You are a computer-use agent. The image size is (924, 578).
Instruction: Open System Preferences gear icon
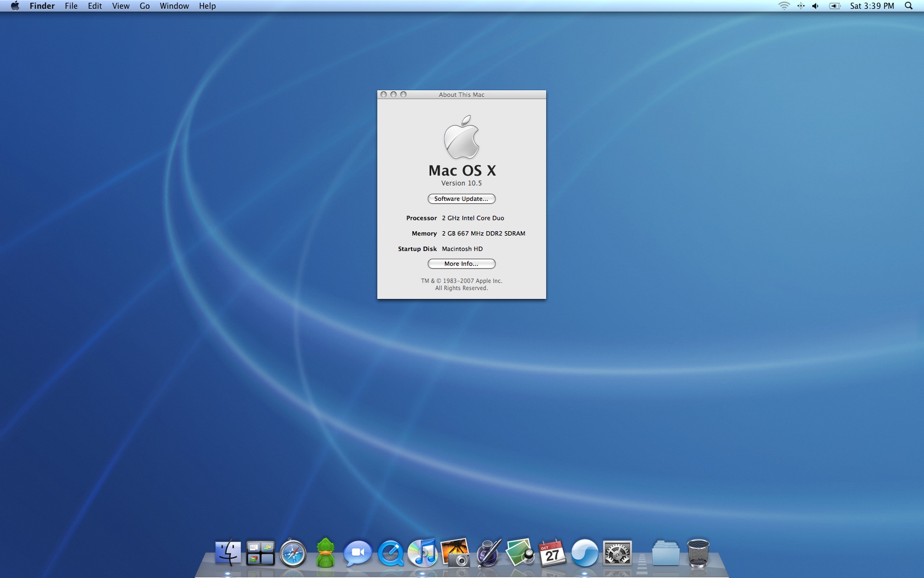click(617, 553)
